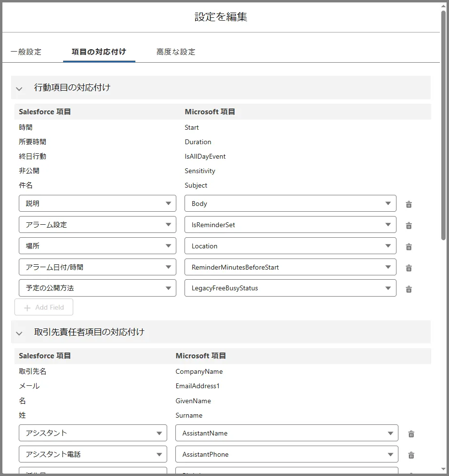Click the メール Salesforce field label
The image size is (449, 476).
click(29, 386)
